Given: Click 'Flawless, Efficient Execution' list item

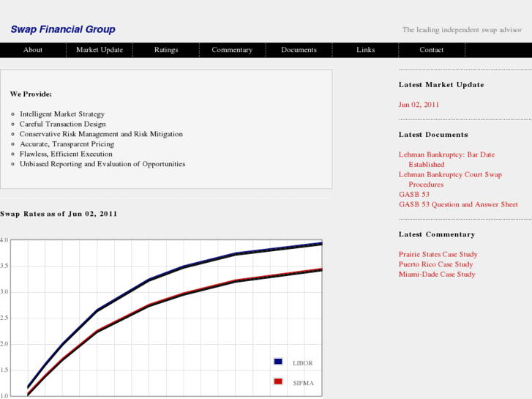Looking at the screenshot, I should coord(66,154).
